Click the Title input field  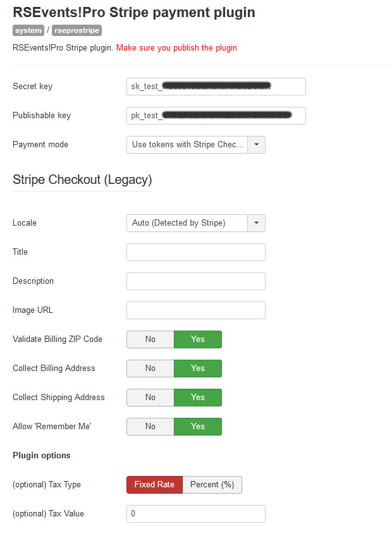195,252
